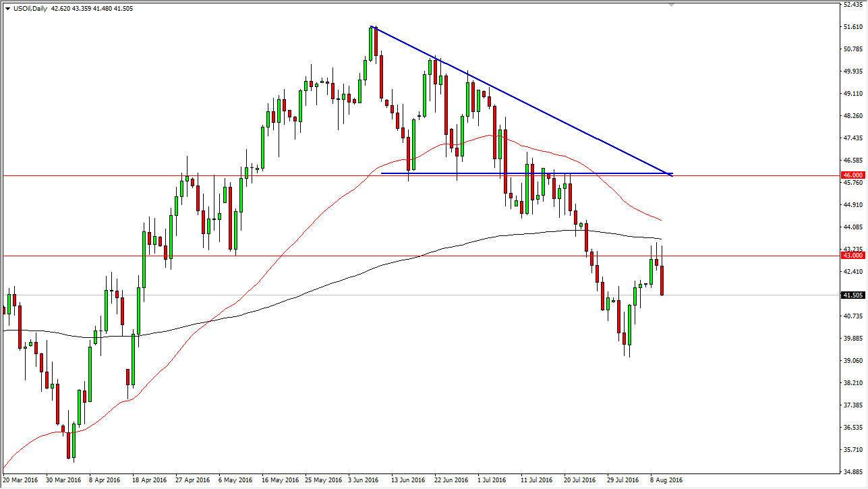Click the gray chart shift triangle marker at top

[x=670, y=4]
